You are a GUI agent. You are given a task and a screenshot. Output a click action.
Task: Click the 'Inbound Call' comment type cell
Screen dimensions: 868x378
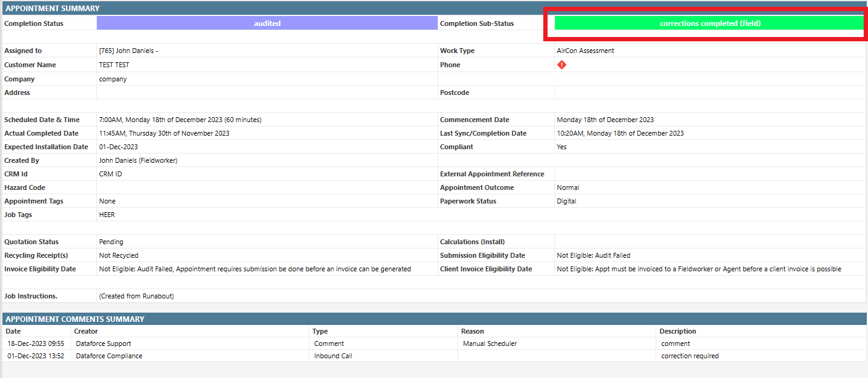333,356
